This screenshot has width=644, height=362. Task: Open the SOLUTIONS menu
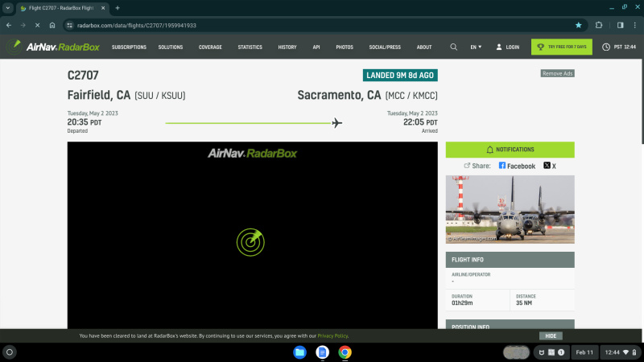tap(171, 47)
